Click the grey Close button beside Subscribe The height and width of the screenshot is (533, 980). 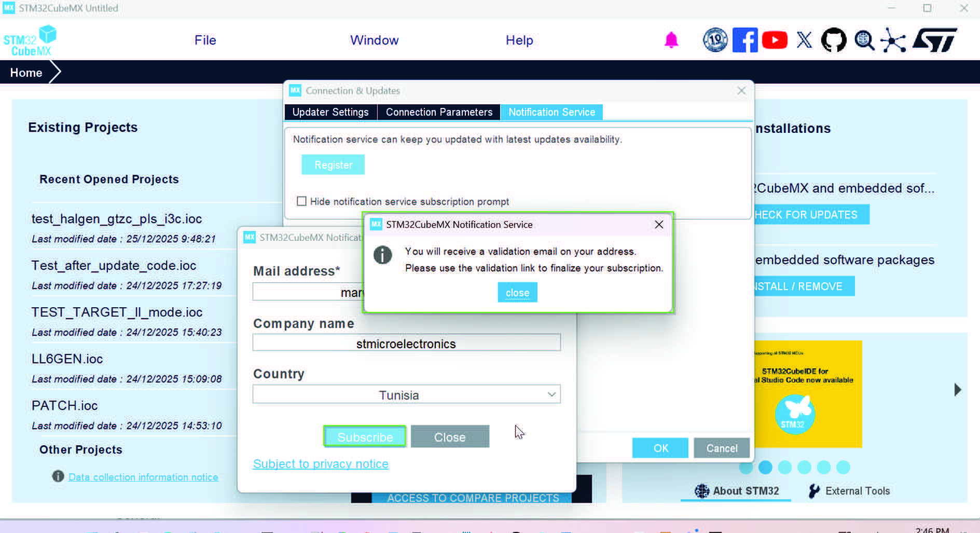click(x=450, y=437)
